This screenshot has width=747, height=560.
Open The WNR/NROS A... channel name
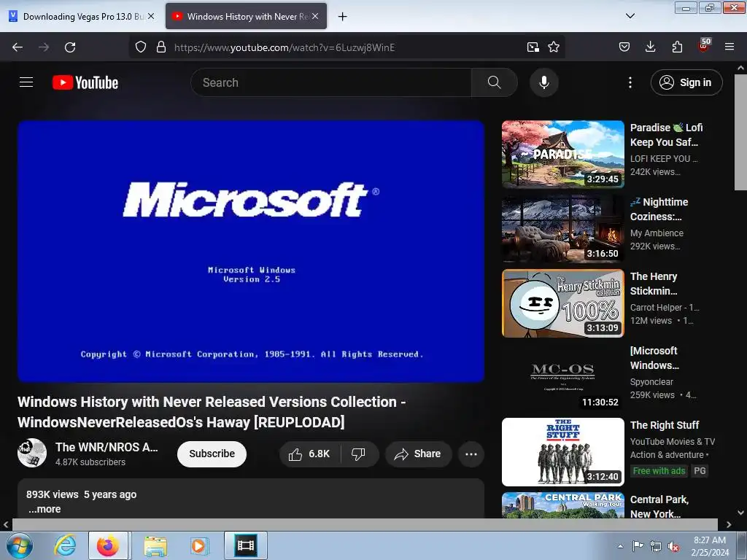[x=107, y=447]
